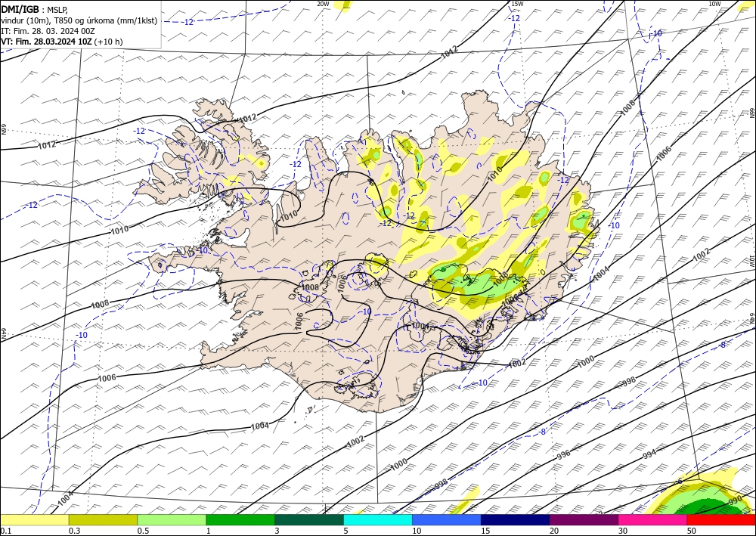The image size is (756, 536).
Task: Click the olive 0.3–0.5 legend swatch
Action: coord(103,519)
